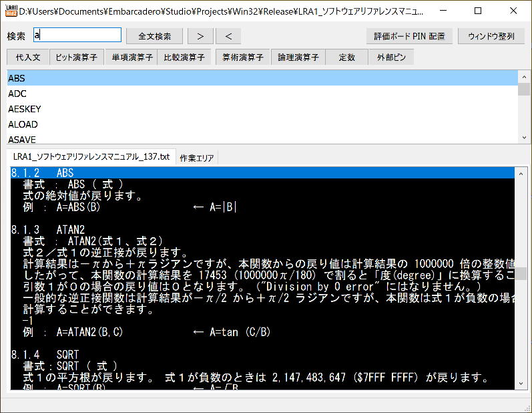Go to previous match with < button
The image size is (532, 413).
(228, 36)
